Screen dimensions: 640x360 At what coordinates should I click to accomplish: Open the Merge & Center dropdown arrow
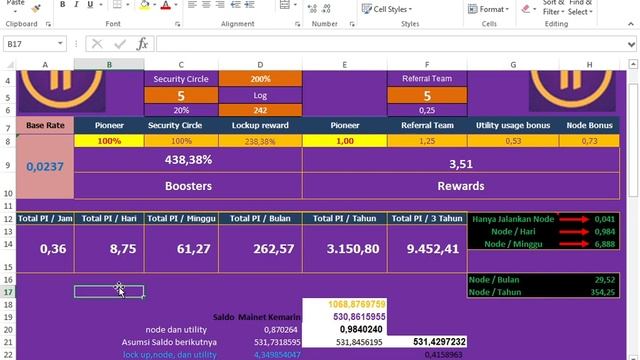295,4
